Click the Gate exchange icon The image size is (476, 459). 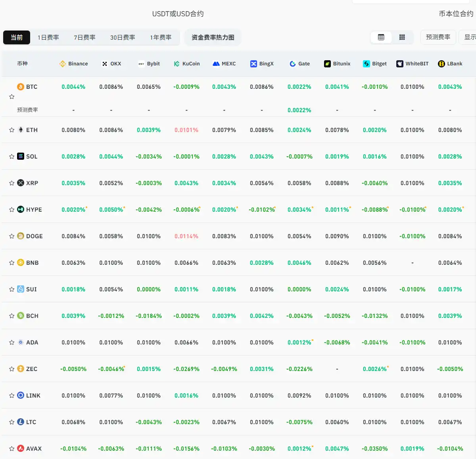(x=292, y=63)
